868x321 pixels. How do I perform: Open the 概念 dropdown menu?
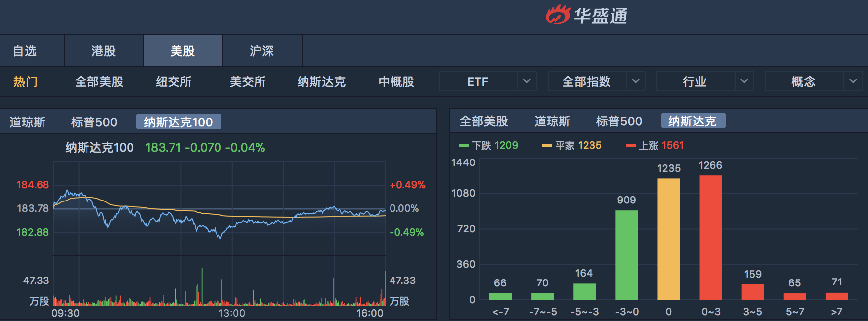[x=853, y=81]
